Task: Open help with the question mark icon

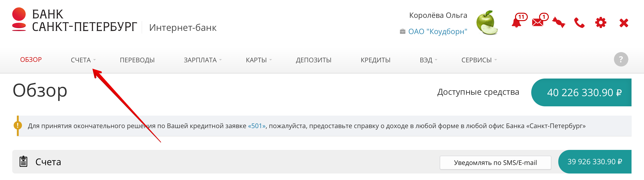Action: (x=621, y=59)
